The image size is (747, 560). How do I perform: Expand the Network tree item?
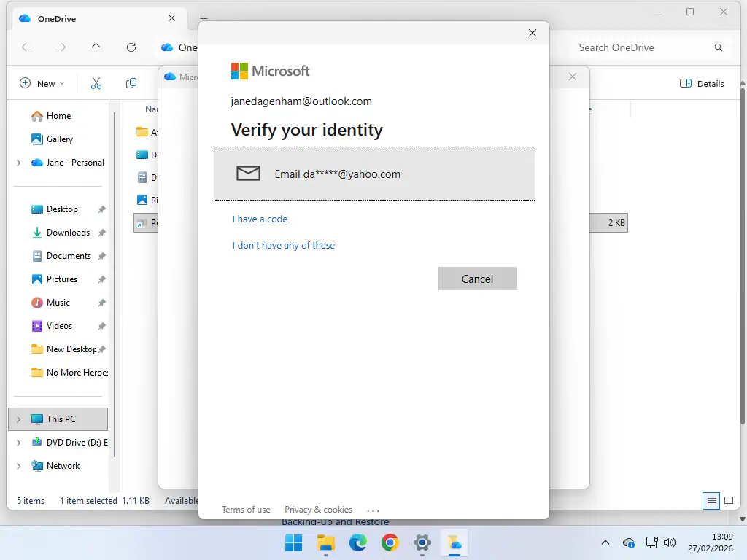17,465
